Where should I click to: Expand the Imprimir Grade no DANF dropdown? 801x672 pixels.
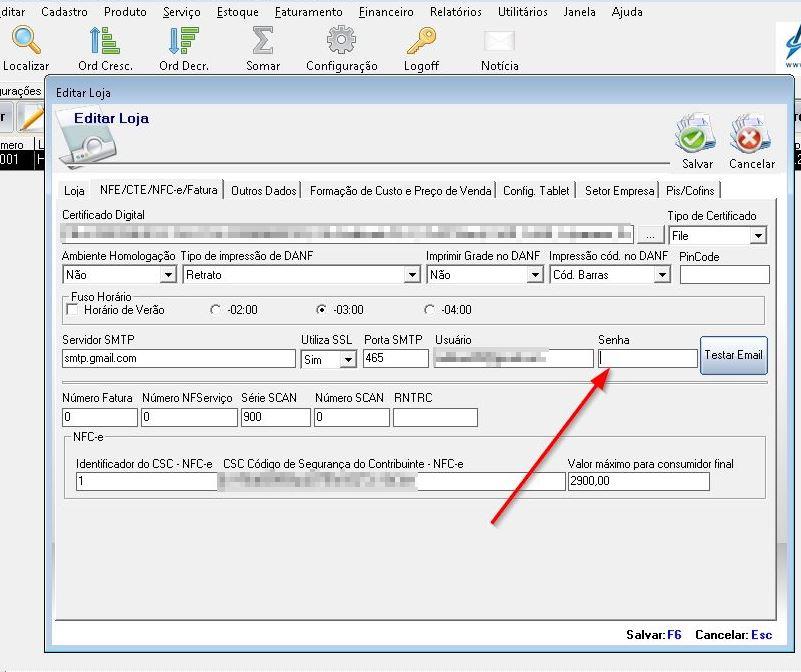535,275
